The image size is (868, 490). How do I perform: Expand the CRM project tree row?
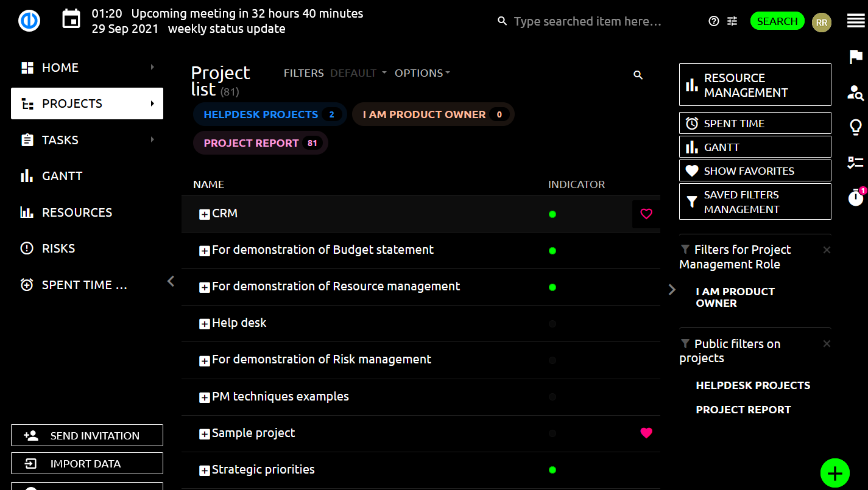(x=205, y=214)
